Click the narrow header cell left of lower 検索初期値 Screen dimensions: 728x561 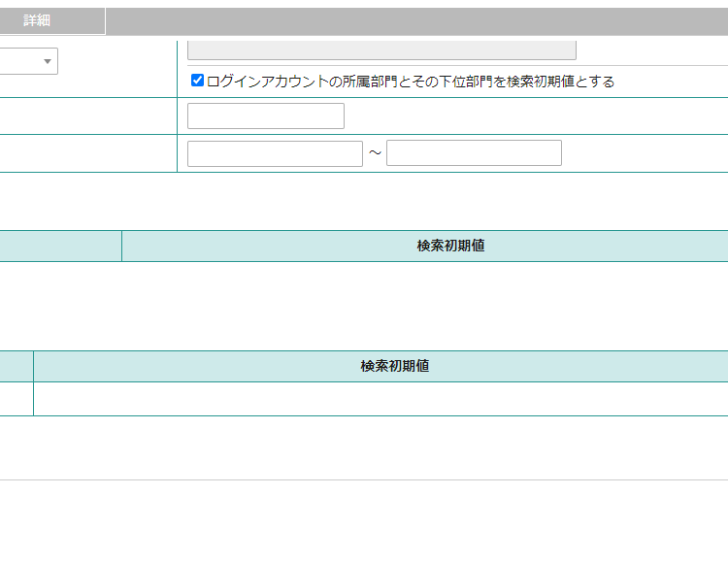click(x=16, y=366)
